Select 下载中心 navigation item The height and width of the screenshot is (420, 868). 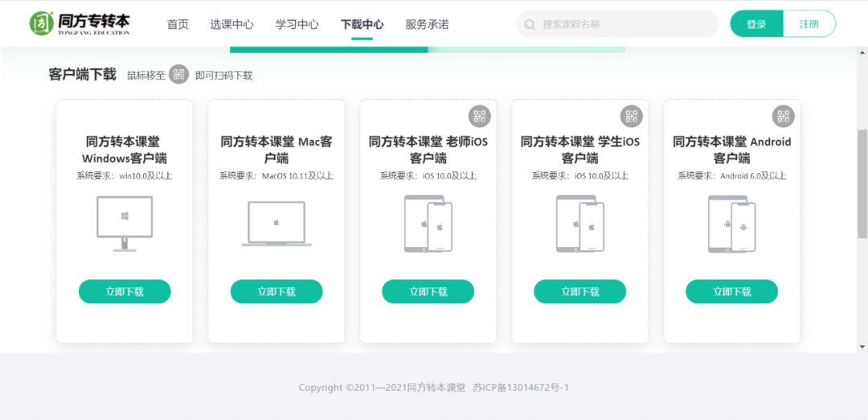click(362, 24)
